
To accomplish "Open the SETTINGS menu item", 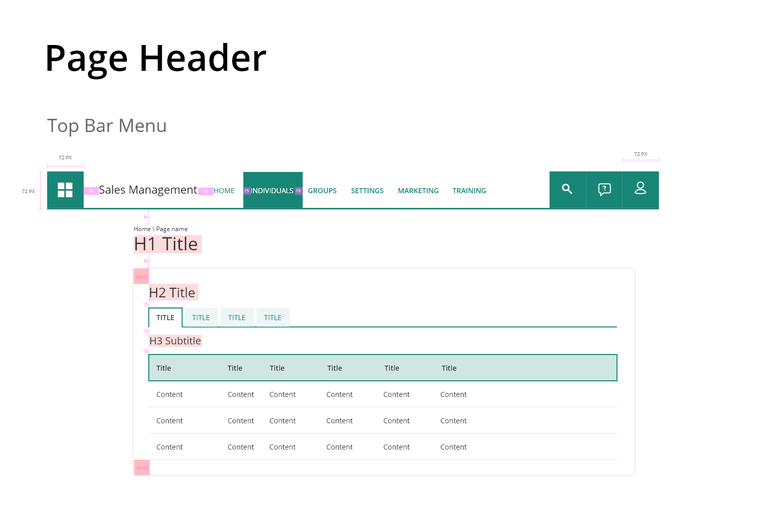I will coord(367,191).
